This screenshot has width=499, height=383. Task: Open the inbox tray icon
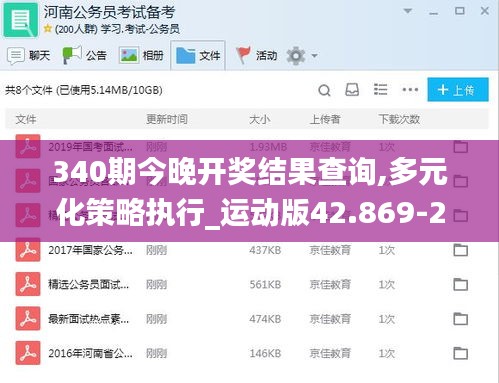(x=352, y=90)
